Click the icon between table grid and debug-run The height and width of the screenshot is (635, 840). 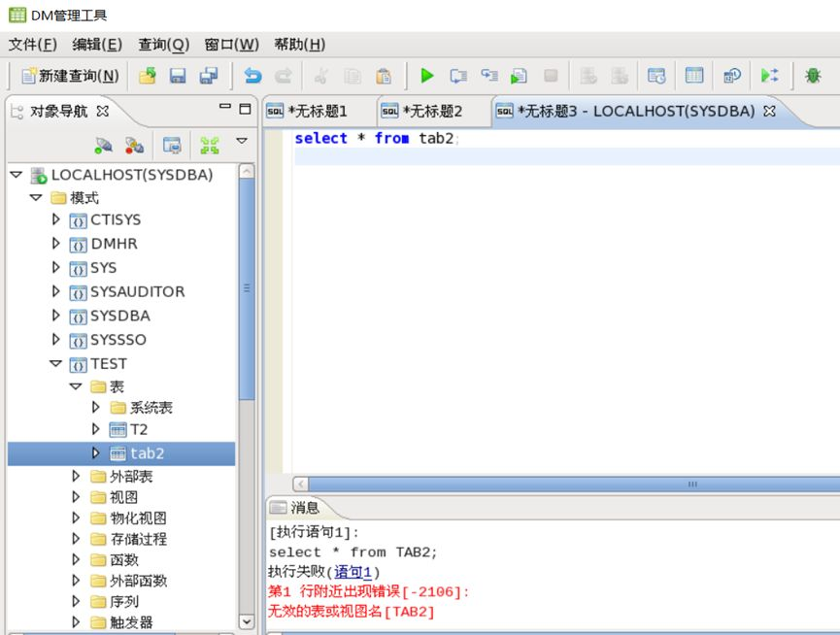point(732,76)
